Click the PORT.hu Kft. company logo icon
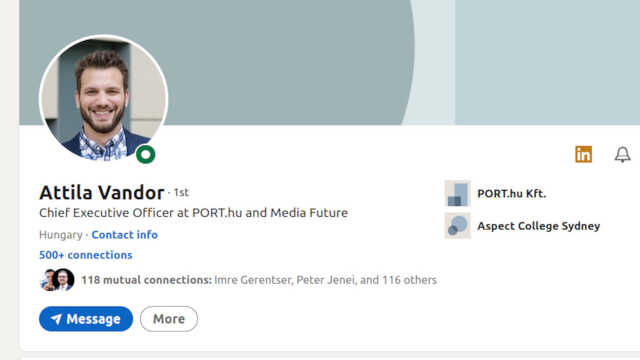This screenshot has width=640, height=360. [458, 193]
